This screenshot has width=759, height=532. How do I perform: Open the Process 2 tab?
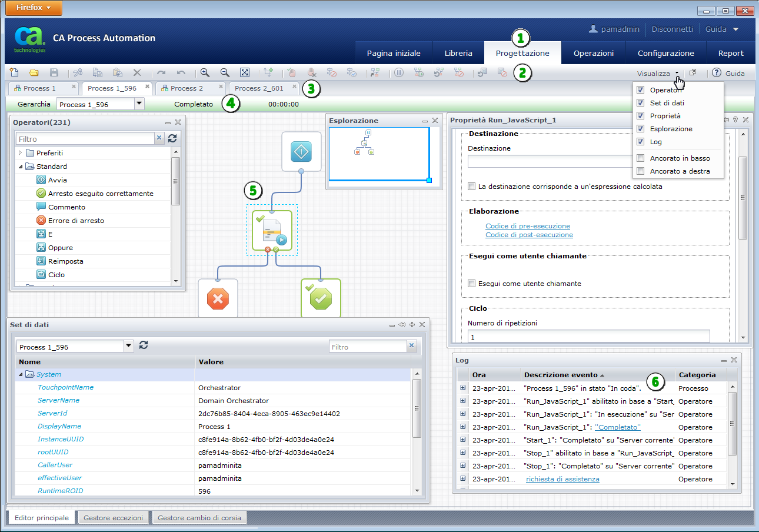tap(187, 88)
